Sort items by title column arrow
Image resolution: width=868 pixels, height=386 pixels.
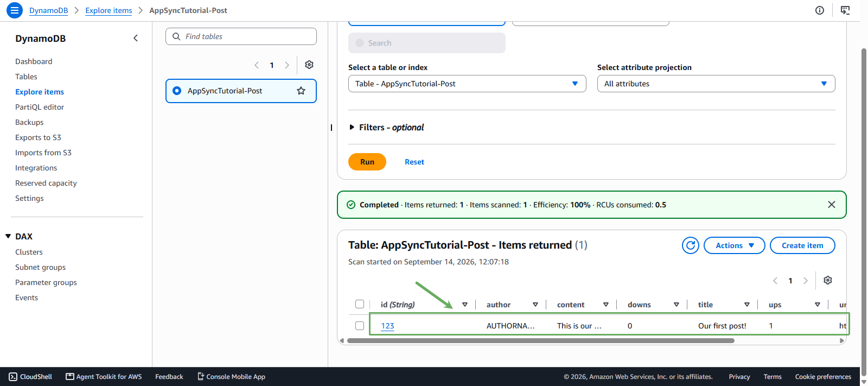747,305
